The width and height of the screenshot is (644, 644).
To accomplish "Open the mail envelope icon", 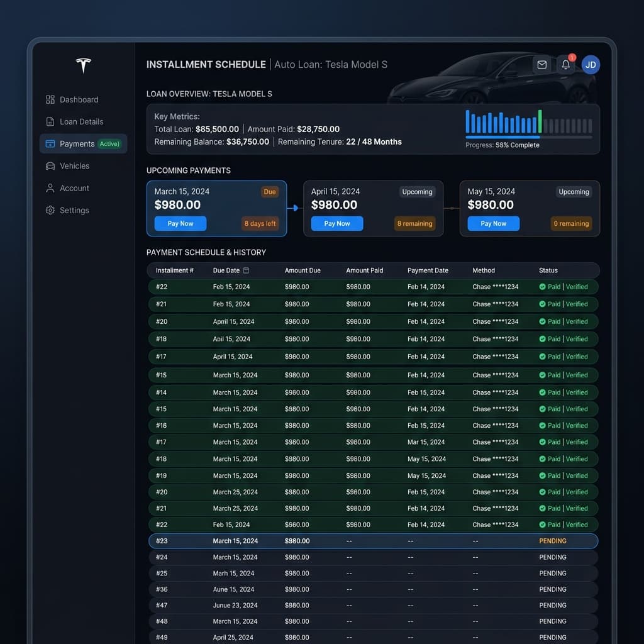I will click(x=541, y=65).
